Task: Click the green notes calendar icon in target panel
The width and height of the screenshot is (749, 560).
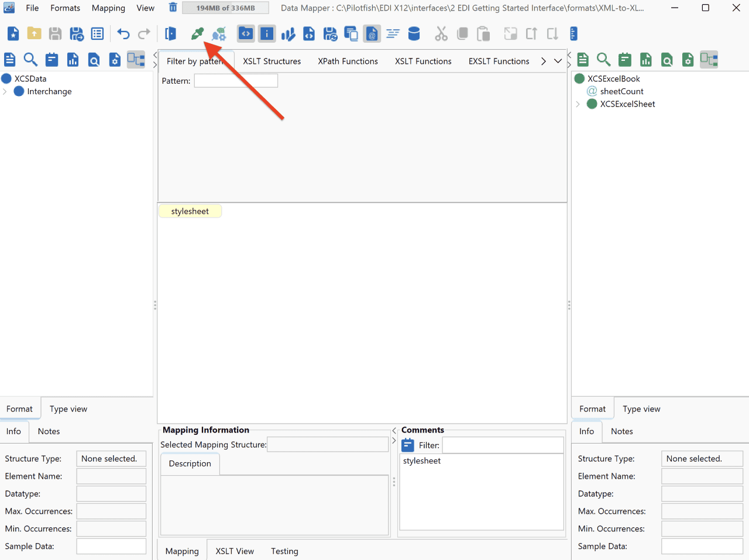Action: coord(625,60)
